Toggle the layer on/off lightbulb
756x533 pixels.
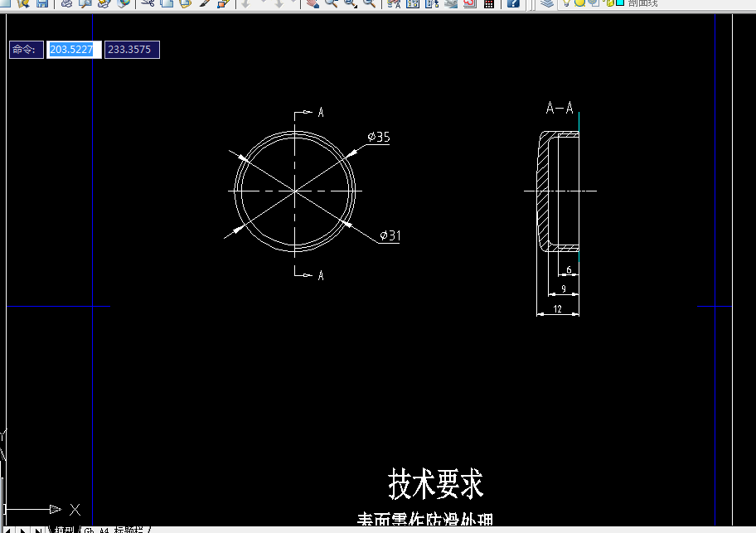pyautogui.click(x=566, y=4)
